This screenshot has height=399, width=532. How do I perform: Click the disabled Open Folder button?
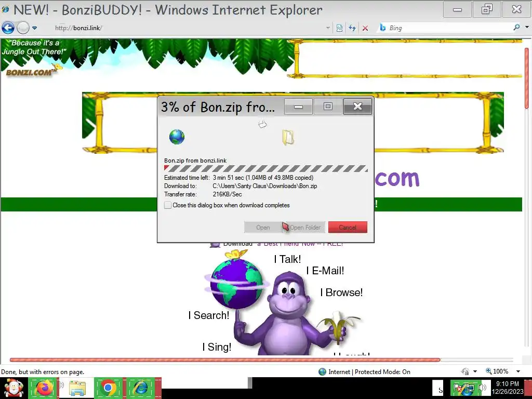305,228
